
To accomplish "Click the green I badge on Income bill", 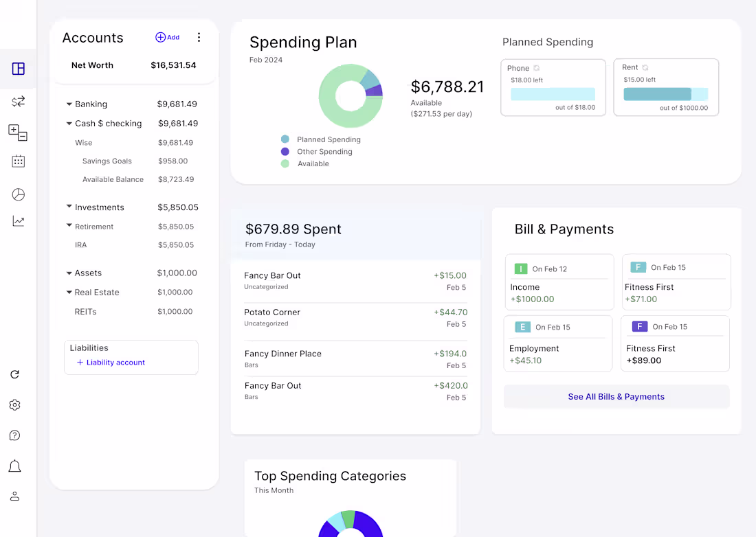I will (x=521, y=268).
